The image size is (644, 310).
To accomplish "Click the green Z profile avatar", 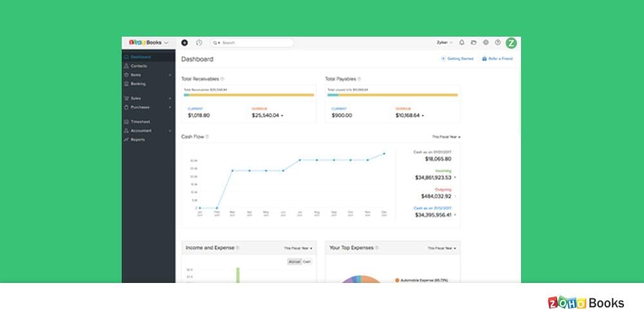I will pos(511,42).
